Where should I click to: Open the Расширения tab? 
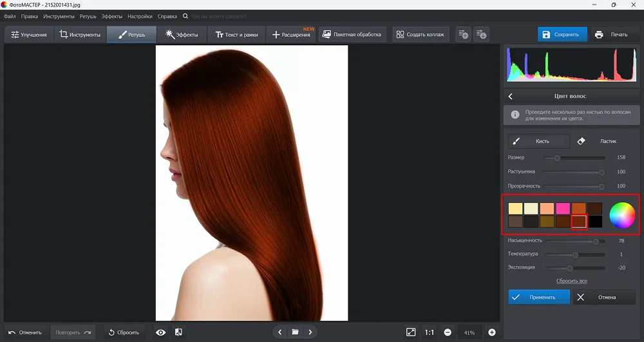(291, 35)
